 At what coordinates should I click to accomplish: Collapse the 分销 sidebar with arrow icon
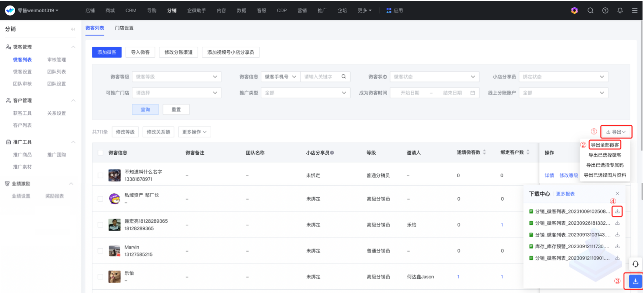click(x=73, y=29)
